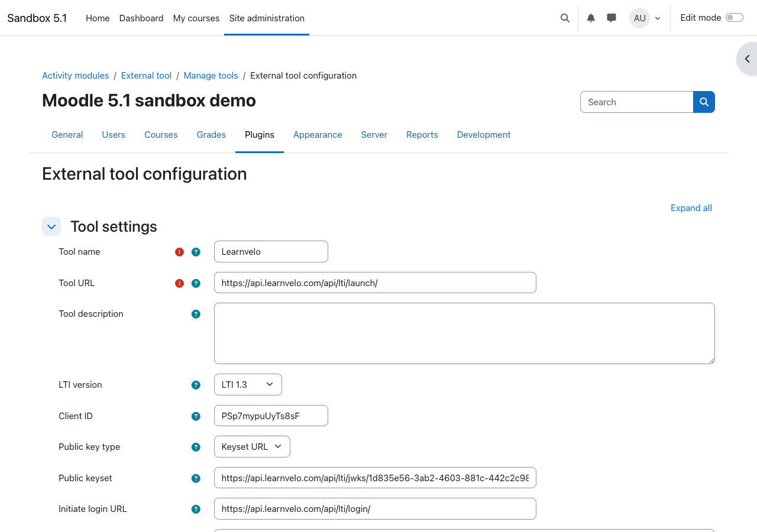
Task: Show help for LTI version
Action: [x=196, y=385]
